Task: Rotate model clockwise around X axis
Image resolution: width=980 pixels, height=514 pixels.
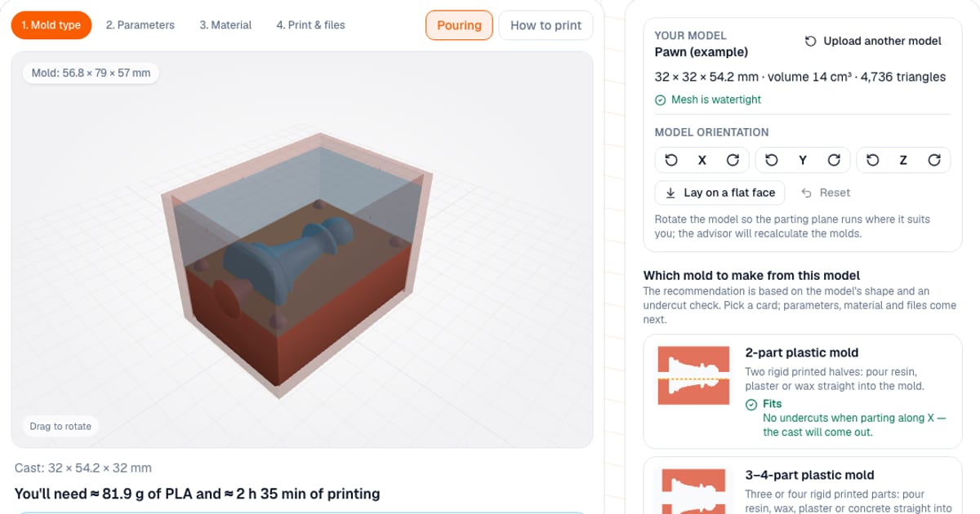Action: click(x=733, y=160)
